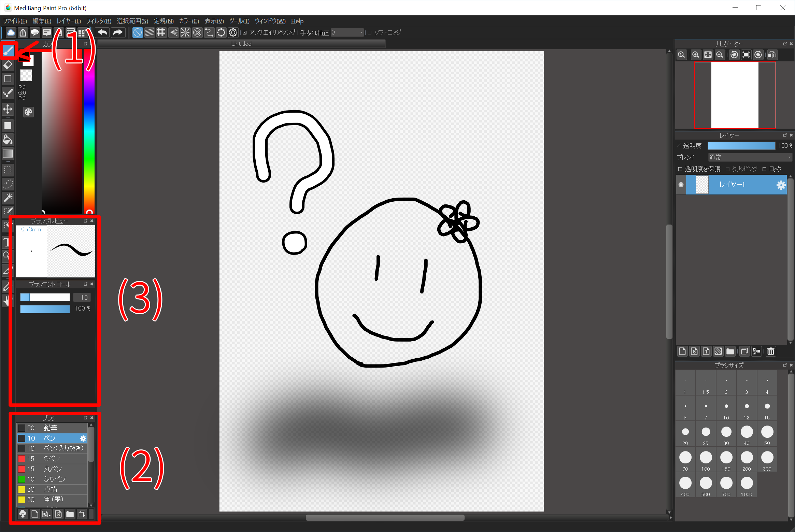795x532 pixels.
Task: Select the Gradient tool
Action: (x=8, y=153)
